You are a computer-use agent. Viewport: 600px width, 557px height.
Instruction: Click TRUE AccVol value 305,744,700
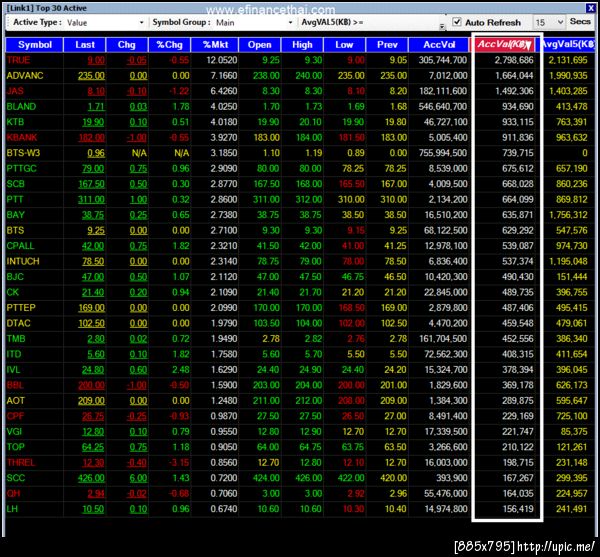(x=443, y=60)
